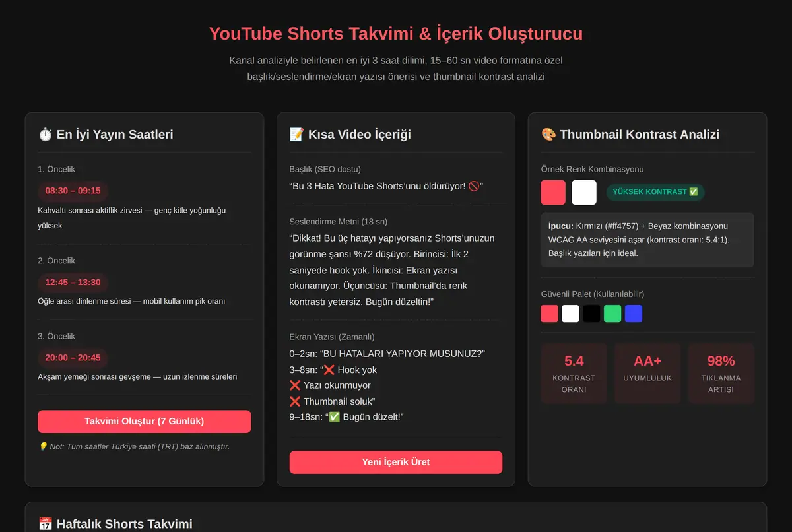Click the stopwatch icon beside En İyi Yayın Saatleri
The width and height of the screenshot is (792, 532).
coord(45,134)
